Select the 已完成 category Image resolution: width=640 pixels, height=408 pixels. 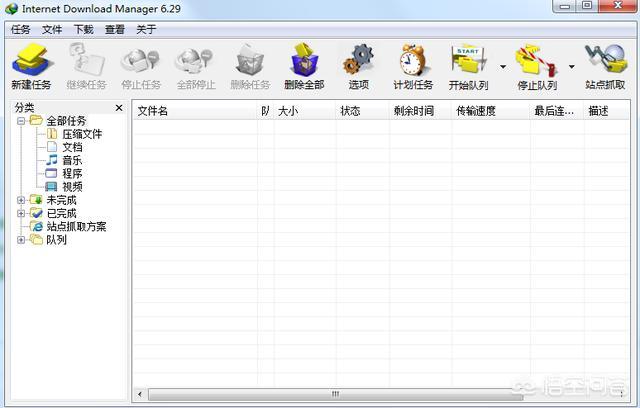click(x=53, y=213)
